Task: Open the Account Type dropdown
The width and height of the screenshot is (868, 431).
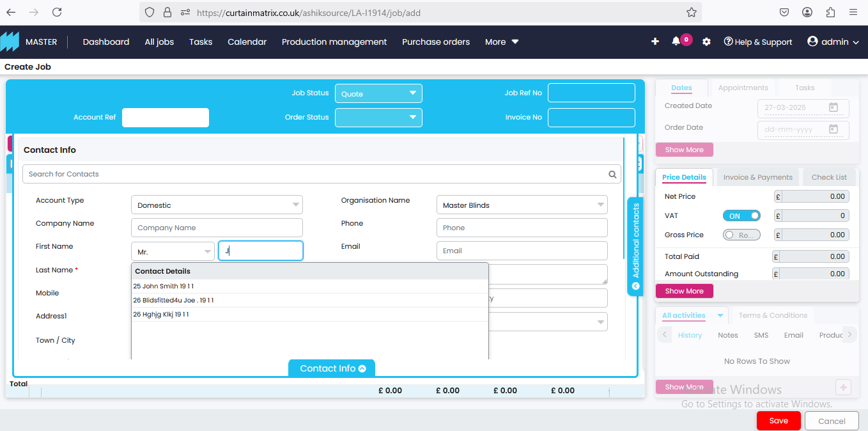Action: (217, 205)
